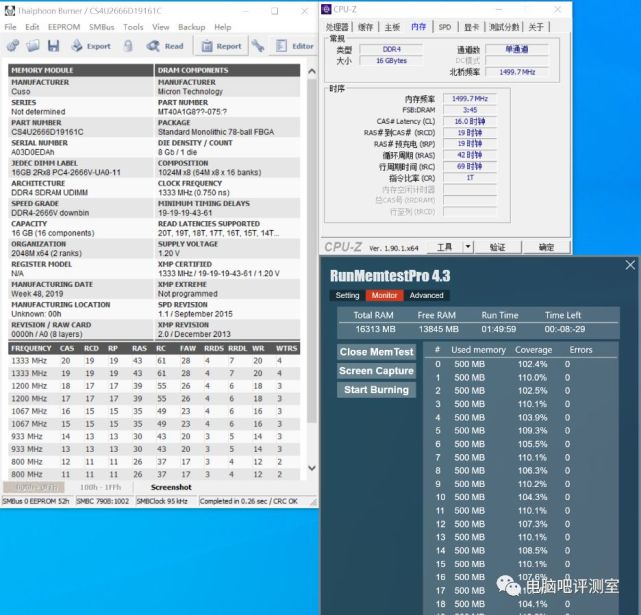The width and height of the screenshot is (641, 615).
Task: Click the Thaiphoon Burner title bar icon
Action: [9, 11]
